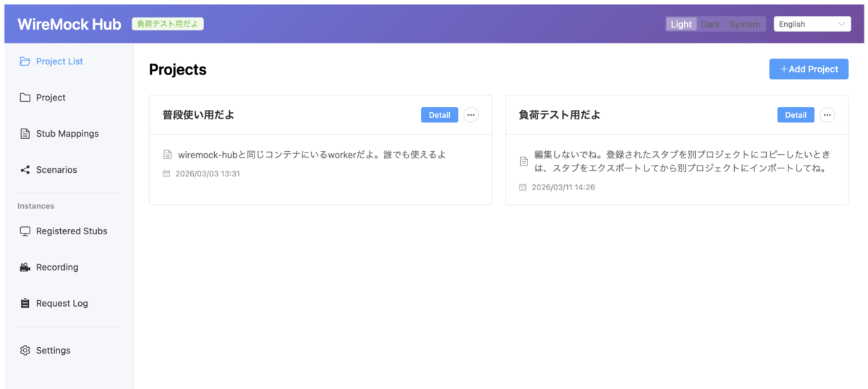Open more options for 普段使い用だよ card

coord(471,115)
